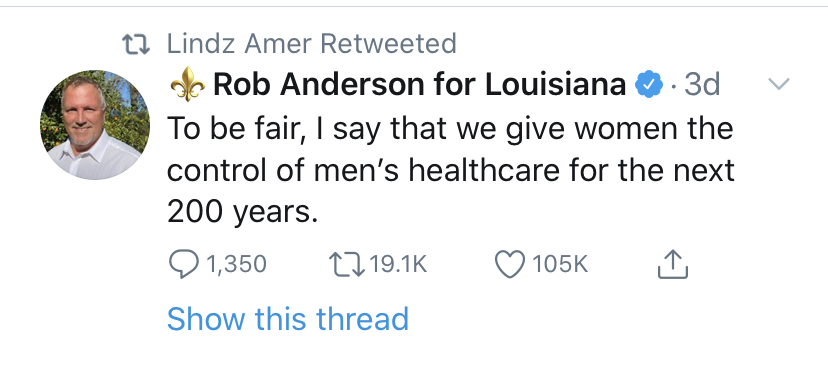The width and height of the screenshot is (828, 368).
Task: Select the Show this thread link
Action: [288, 319]
